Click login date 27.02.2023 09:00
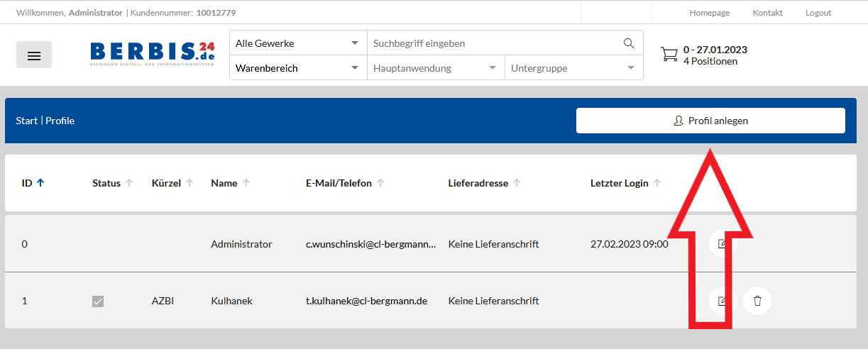Viewport: 868px width, 349px height. 630,244
